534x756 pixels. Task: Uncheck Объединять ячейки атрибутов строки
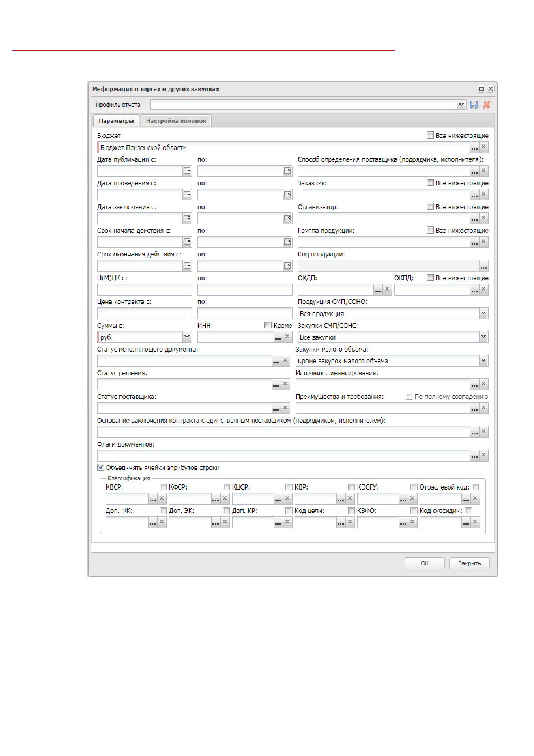pyautogui.click(x=101, y=467)
